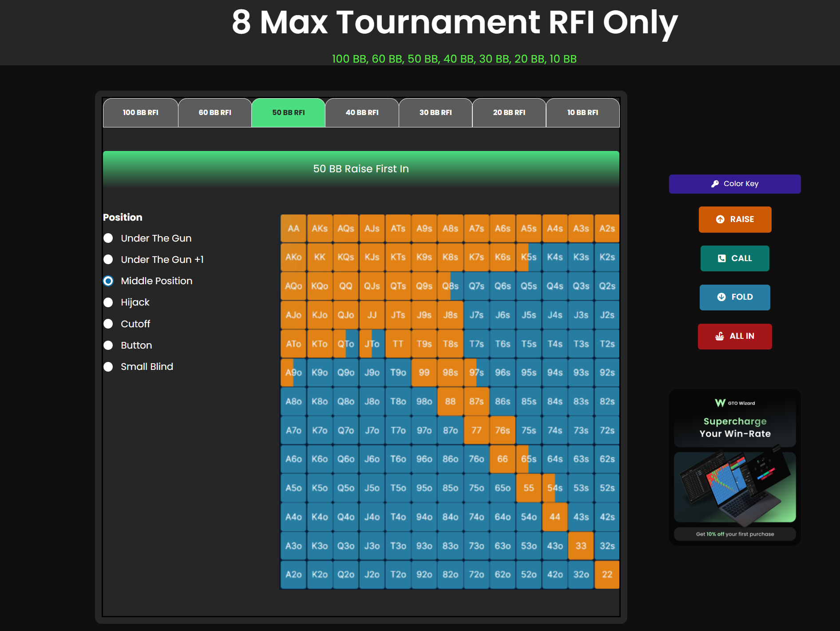The height and width of the screenshot is (631, 840).
Task: Click the 50 BB Raise First In banner
Action: pyautogui.click(x=361, y=169)
